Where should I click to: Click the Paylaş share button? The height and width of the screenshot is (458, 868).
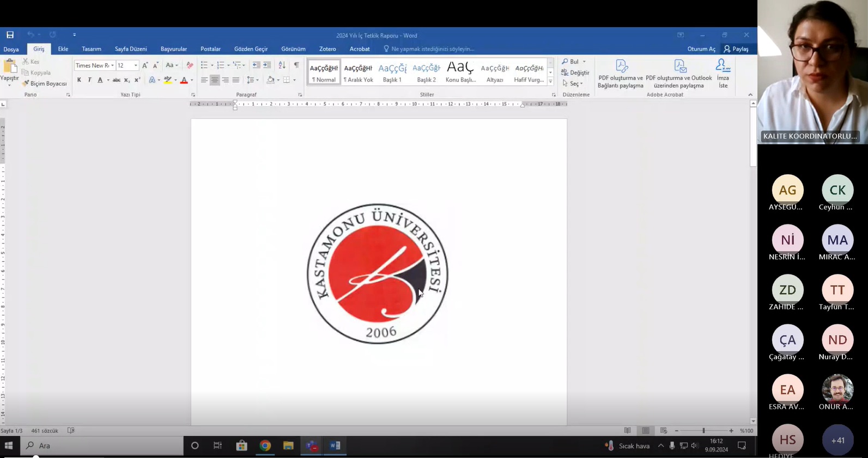736,49
